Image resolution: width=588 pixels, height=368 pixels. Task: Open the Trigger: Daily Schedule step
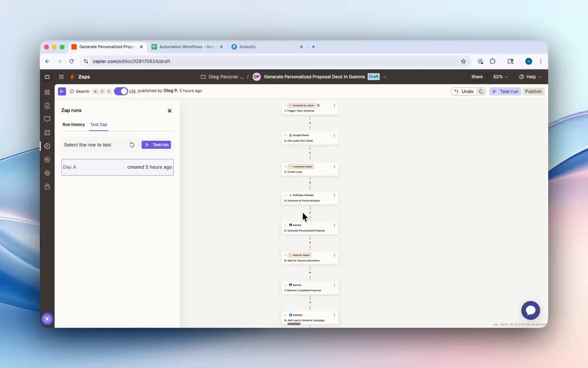tap(310, 108)
